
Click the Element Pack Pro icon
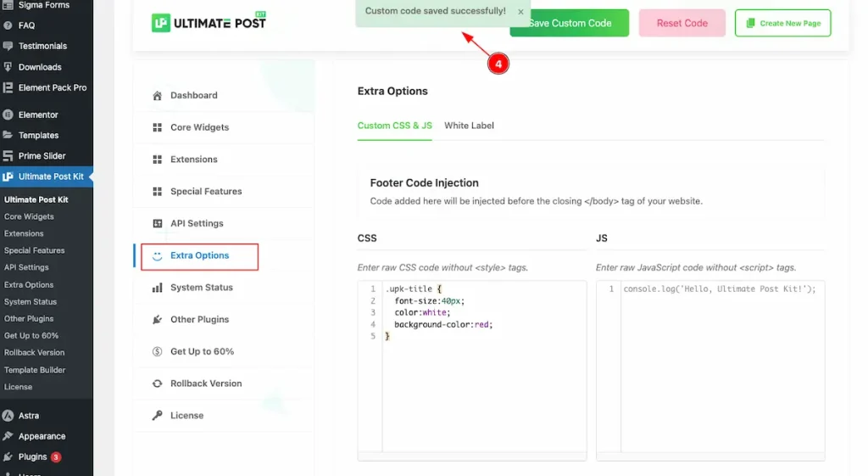[8, 87]
